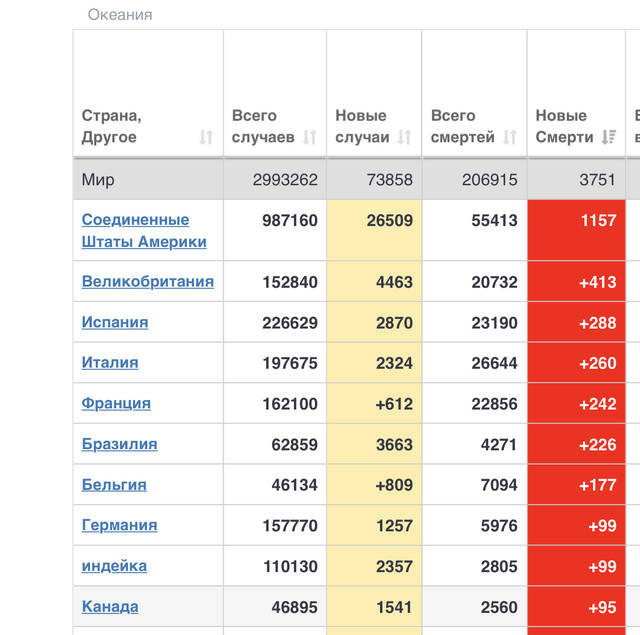Select Spain new deaths +288 cell
The image size is (640, 635).
576,322
